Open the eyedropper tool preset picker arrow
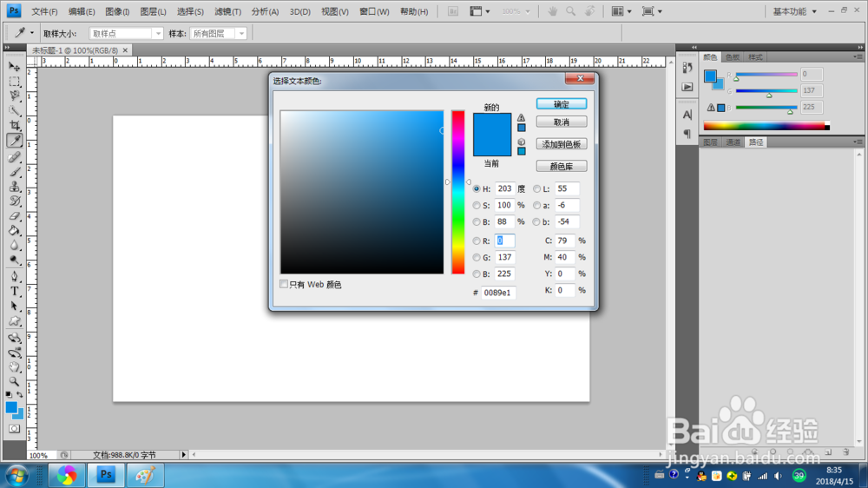This screenshot has width=868, height=488. coord(32,33)
